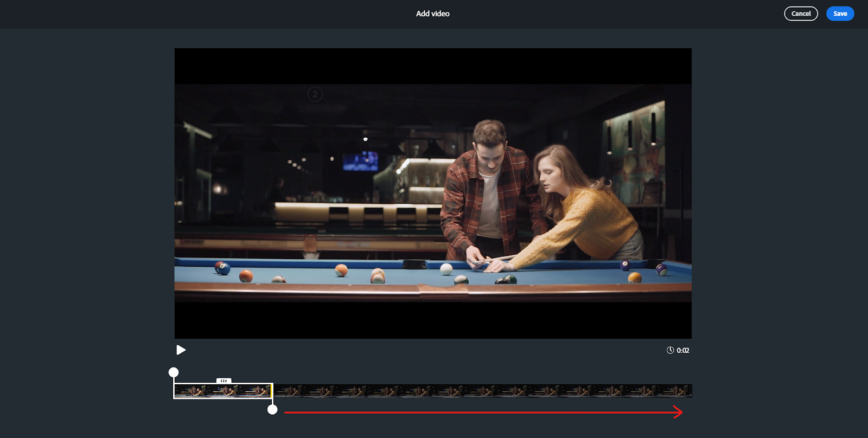Click the final frame of the filmstrip
Screen dimensions: 868x438
coord(674,391)
